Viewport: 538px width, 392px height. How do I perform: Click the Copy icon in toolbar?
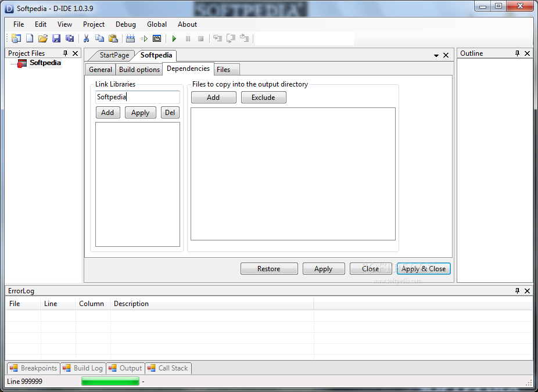pos(99,38)
